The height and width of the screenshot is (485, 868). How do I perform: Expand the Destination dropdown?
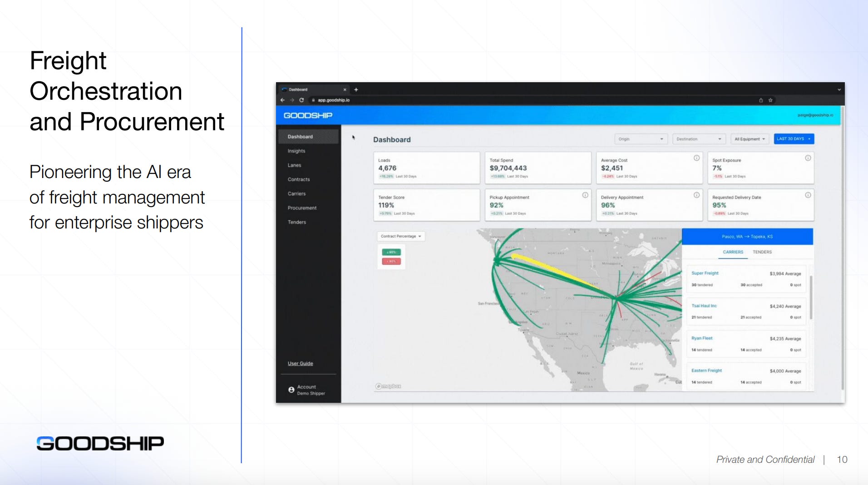tap(699, 139)
